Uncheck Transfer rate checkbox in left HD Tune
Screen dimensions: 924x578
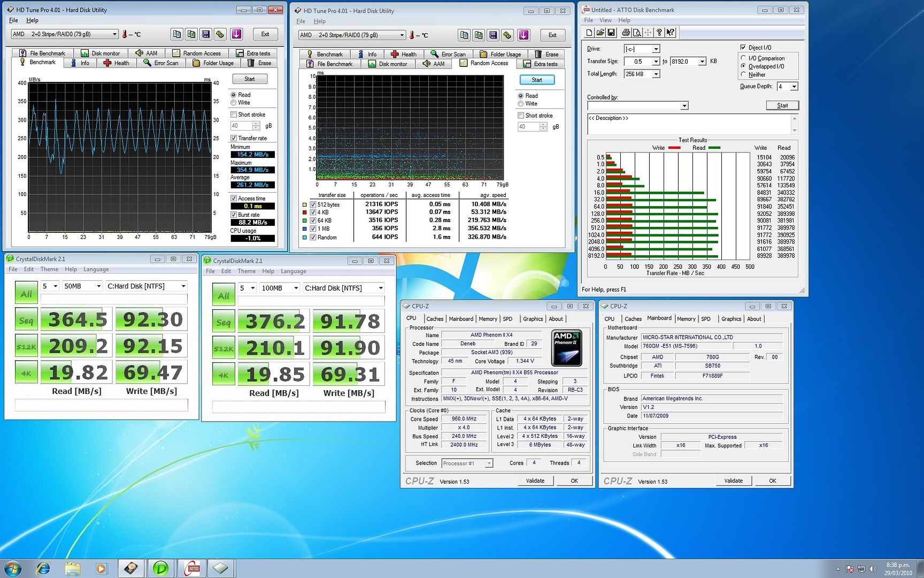[x=234, y=138]
